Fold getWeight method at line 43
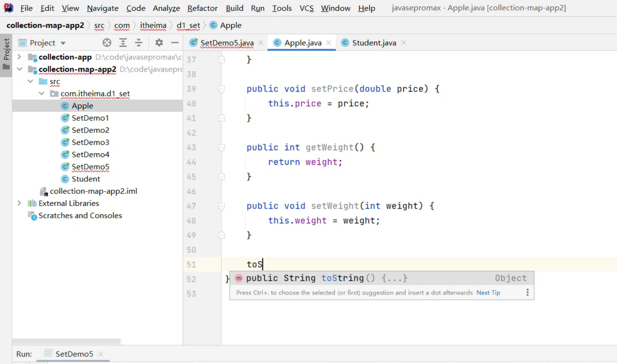The width and height of the screenshot is (617, 364). [x=221, y=148]
